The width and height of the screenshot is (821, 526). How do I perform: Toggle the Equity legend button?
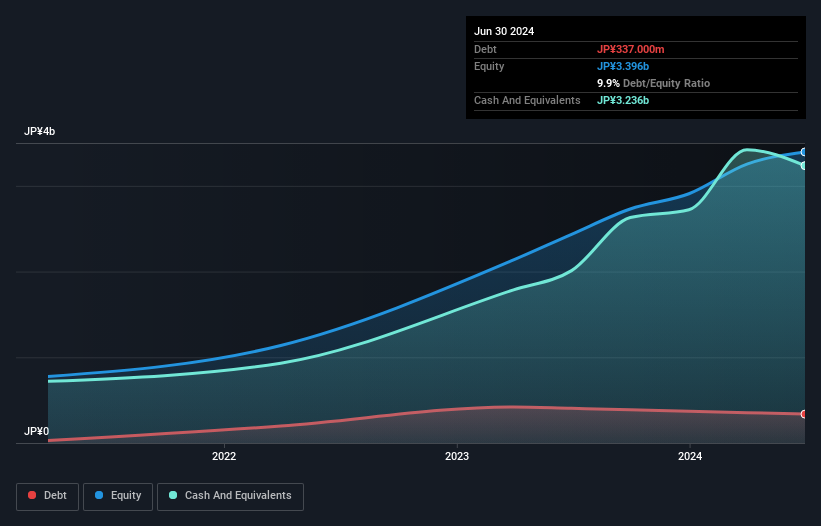click(x=118, y=496)
